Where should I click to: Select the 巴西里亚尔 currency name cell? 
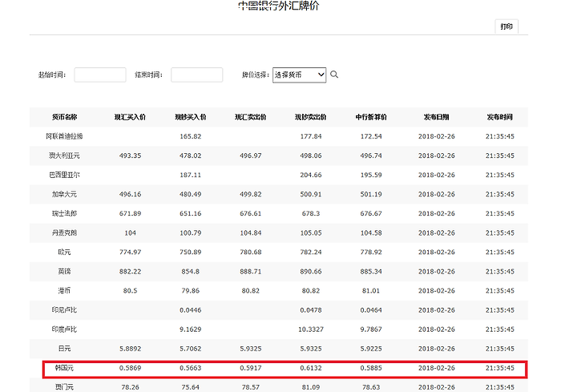(x=64, y=175)
